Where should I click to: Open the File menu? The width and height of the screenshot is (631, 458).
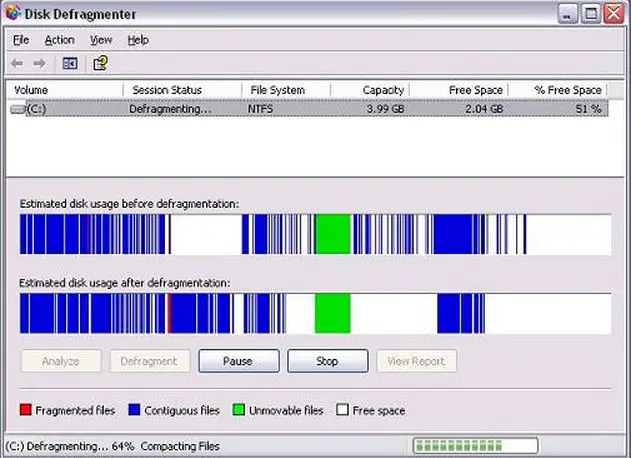[22, 40]
